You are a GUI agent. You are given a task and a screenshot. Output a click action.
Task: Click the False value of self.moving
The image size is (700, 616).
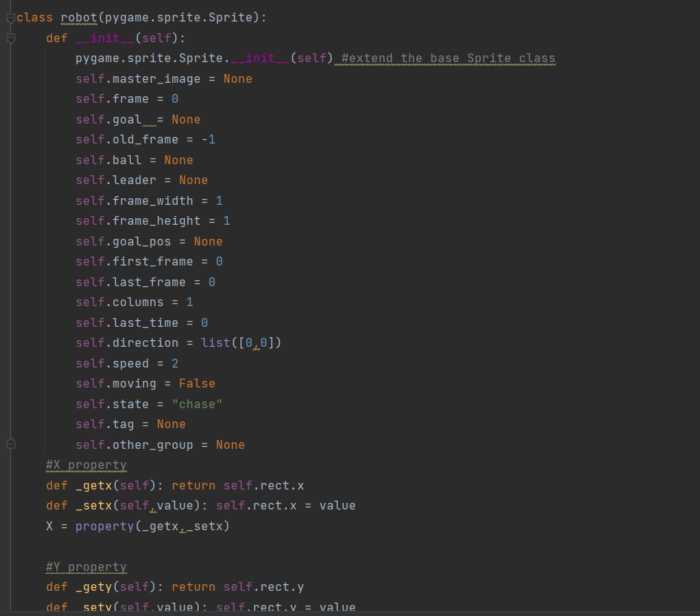click(197, 383)
